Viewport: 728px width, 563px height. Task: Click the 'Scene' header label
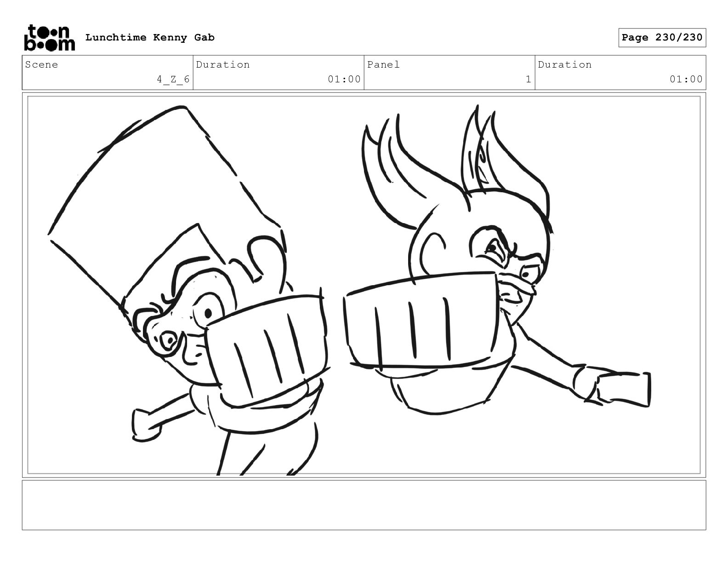pyautogui.click(x=41, y=64)
